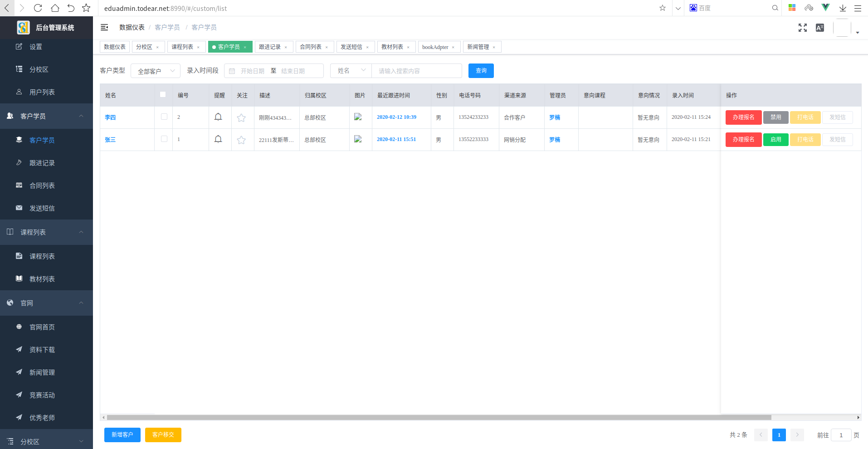Click horizontal table scrollbar

pos(439,417)
